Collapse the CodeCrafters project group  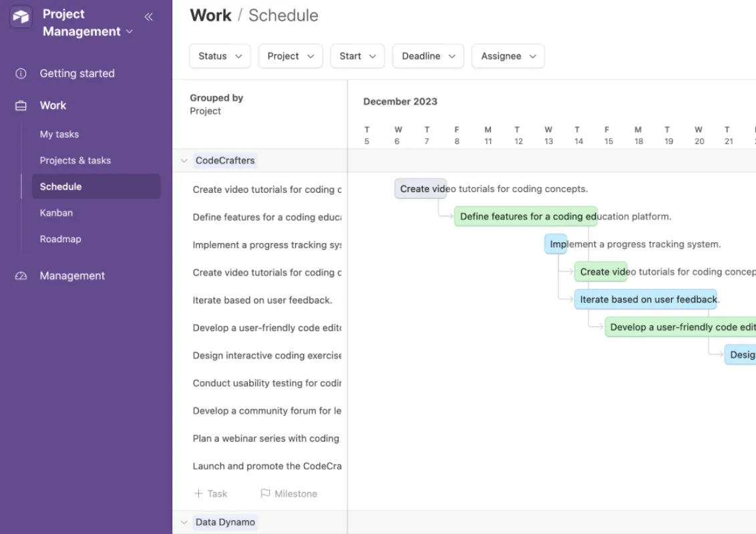pos(184,160)
